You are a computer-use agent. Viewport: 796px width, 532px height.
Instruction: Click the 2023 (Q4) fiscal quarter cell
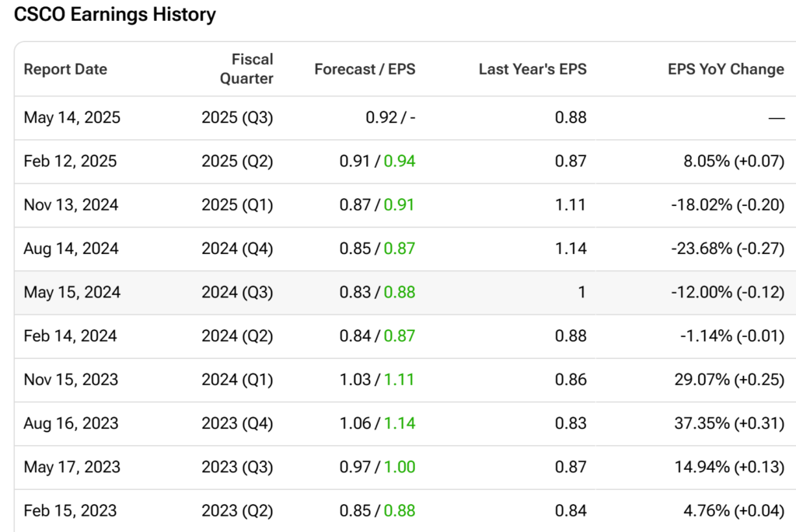tap(237, 423)
